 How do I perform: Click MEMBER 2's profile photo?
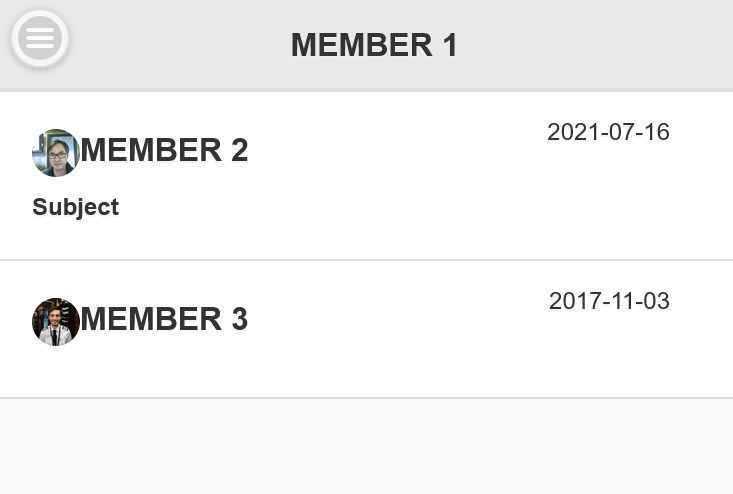point(55,153)
